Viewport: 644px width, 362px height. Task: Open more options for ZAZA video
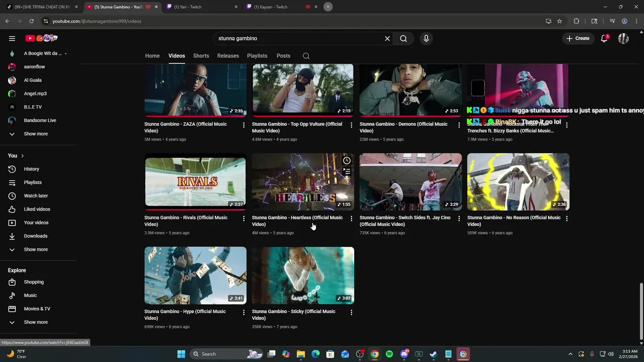pos(244,125)
